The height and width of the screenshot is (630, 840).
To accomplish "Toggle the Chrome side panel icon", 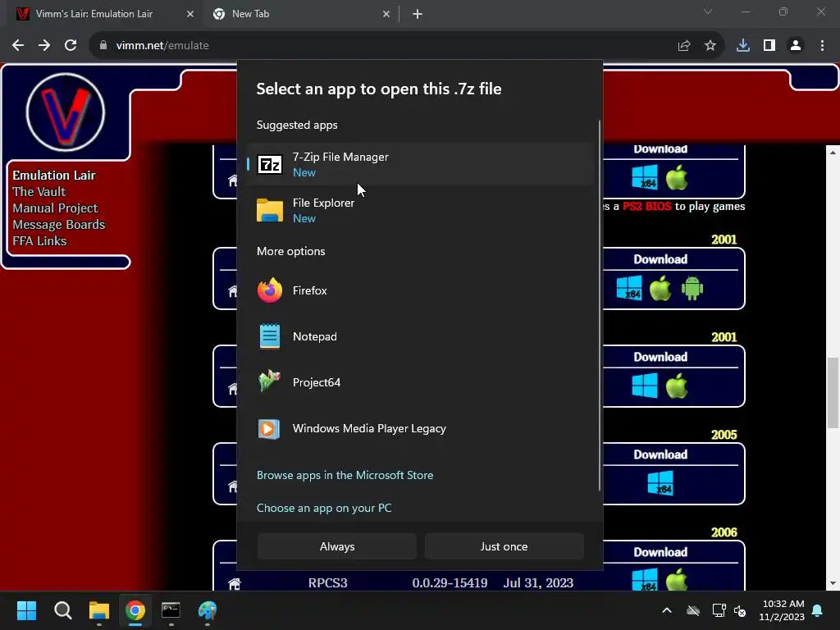I will [769, 46].
